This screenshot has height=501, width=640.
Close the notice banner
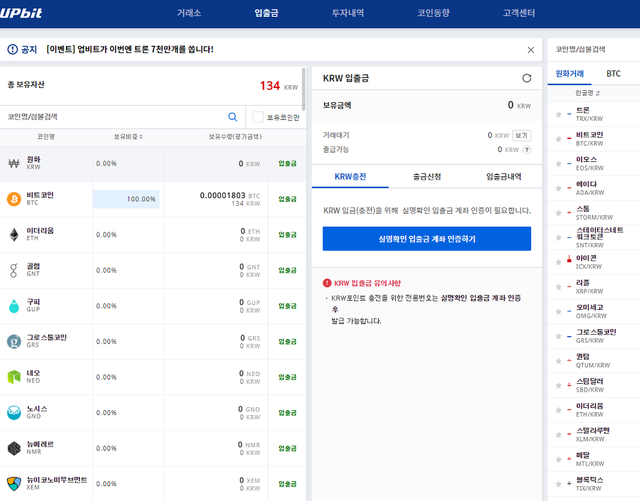click(531, 50)
